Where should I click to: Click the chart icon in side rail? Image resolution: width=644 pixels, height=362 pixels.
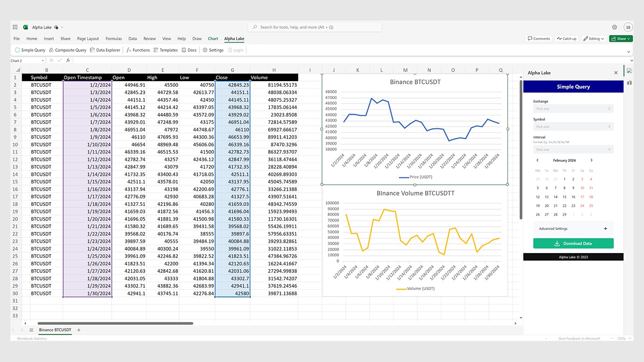[629, 82]
